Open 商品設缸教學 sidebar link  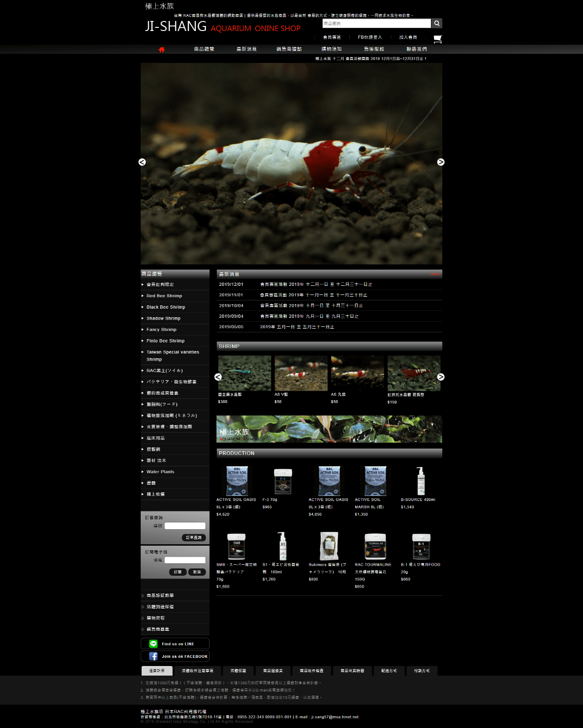click(160, 595)
